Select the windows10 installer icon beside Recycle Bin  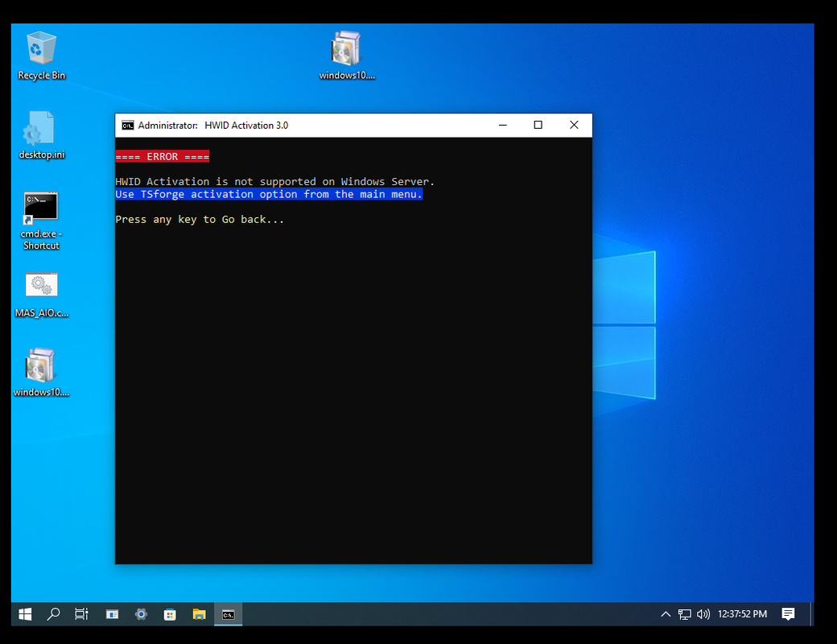point(346,56)
